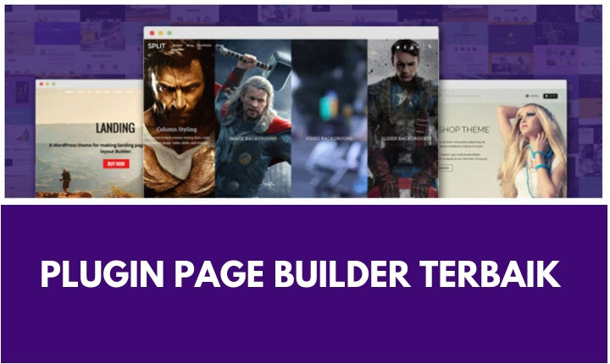
Task: Open the search icon in Split window
Action: [430, 47]
